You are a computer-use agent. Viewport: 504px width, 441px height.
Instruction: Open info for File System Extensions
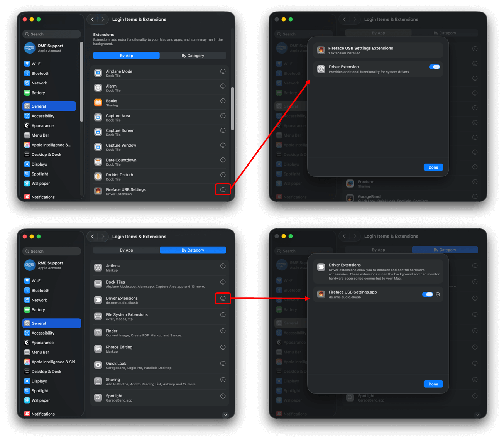tap(223, 314)
